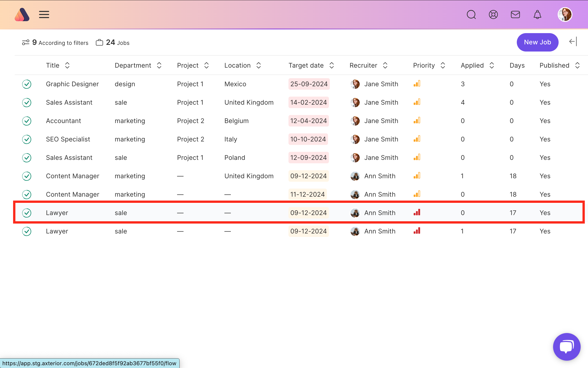Click target date 11-12-2024
Image resolution: width=588 pixels, height=368 pixels.
click(x=307, y=195)
